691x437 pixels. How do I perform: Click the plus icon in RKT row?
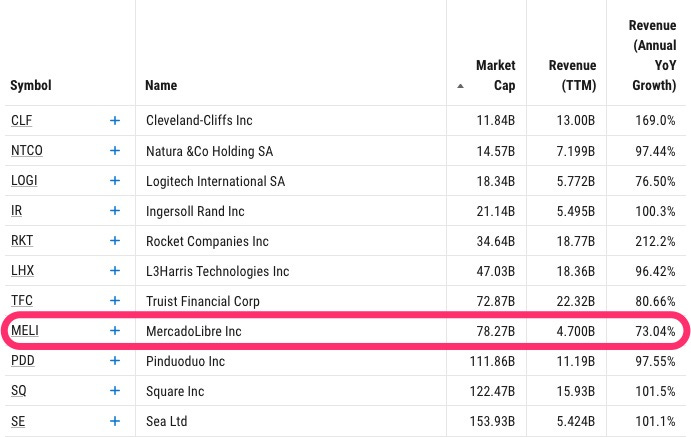click(x=115, y=241)
